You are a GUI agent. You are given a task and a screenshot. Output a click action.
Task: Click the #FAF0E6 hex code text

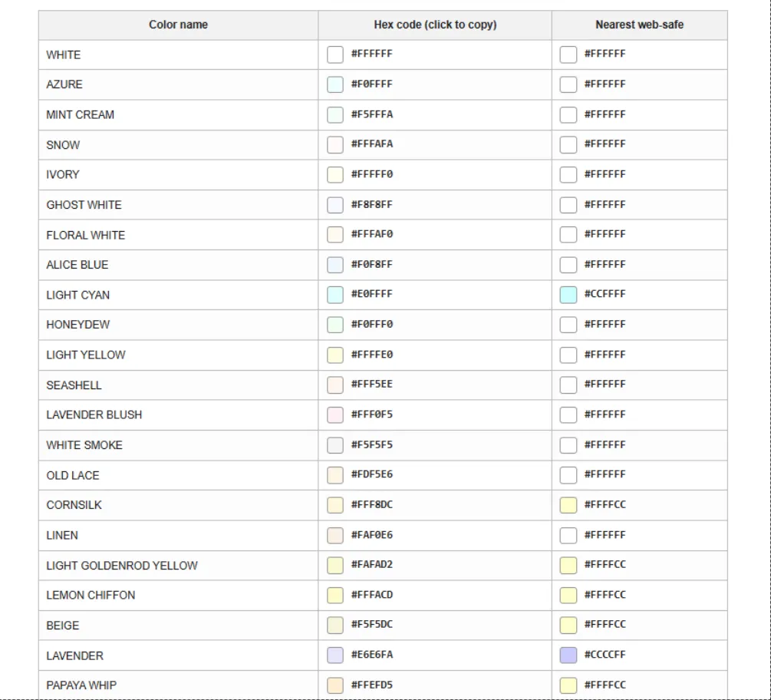point(372,534)
